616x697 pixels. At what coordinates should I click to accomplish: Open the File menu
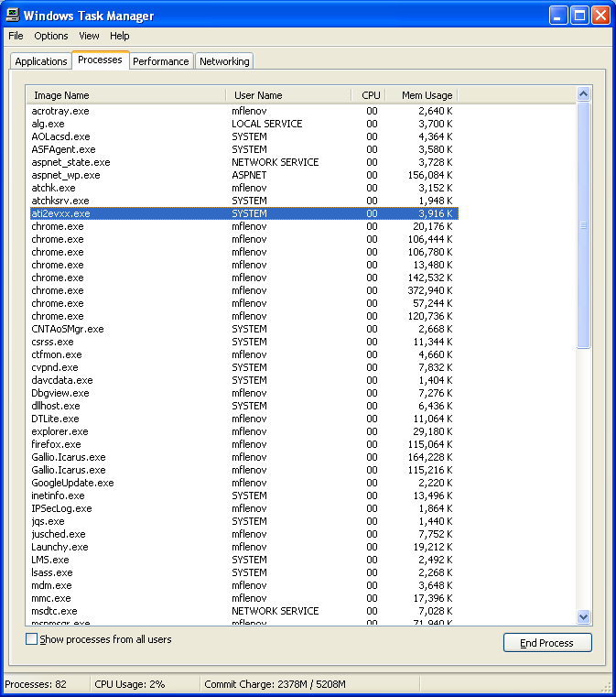click(16, 36)
